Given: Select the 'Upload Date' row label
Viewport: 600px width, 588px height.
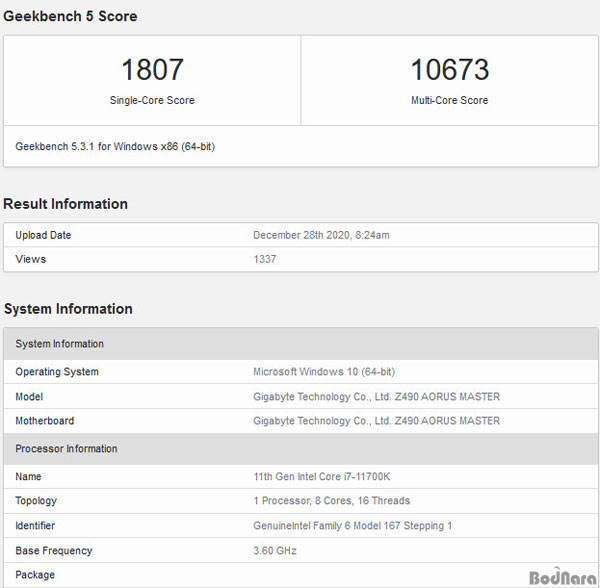Looking at the screenshot, I should [43, 235].
